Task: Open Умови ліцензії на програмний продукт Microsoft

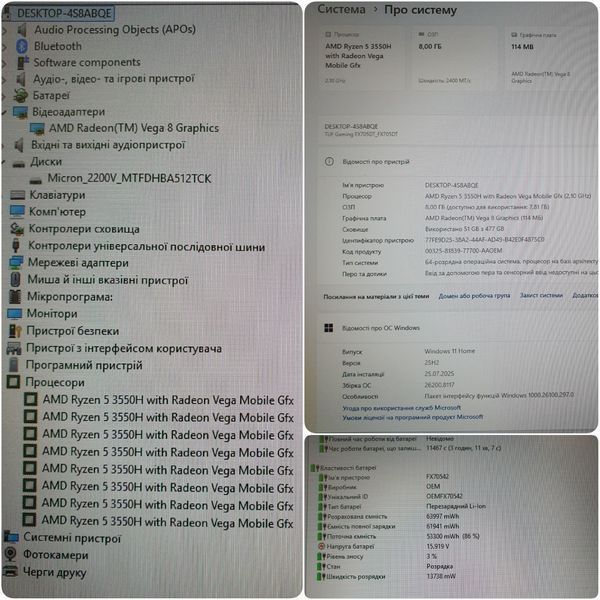Action: [412, 417]
